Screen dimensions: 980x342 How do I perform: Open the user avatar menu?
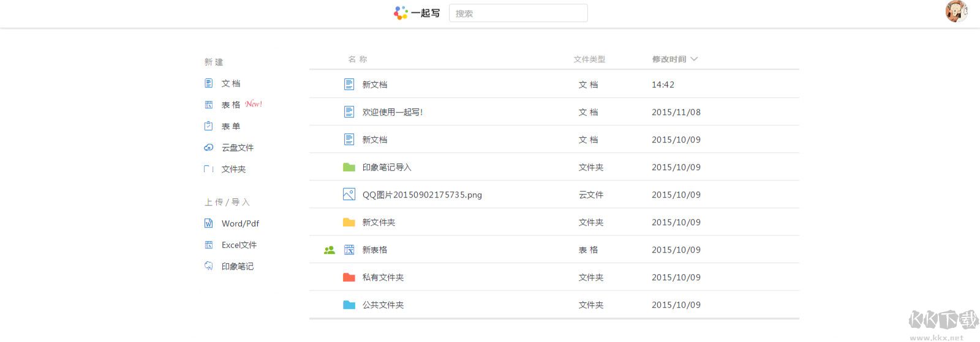click(x=956, y=11)
